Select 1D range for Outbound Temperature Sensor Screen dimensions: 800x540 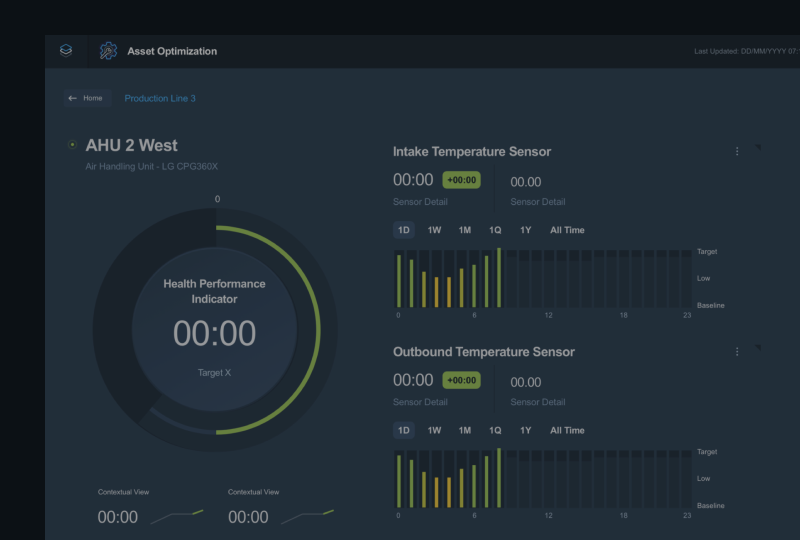(x=404, y=430)
